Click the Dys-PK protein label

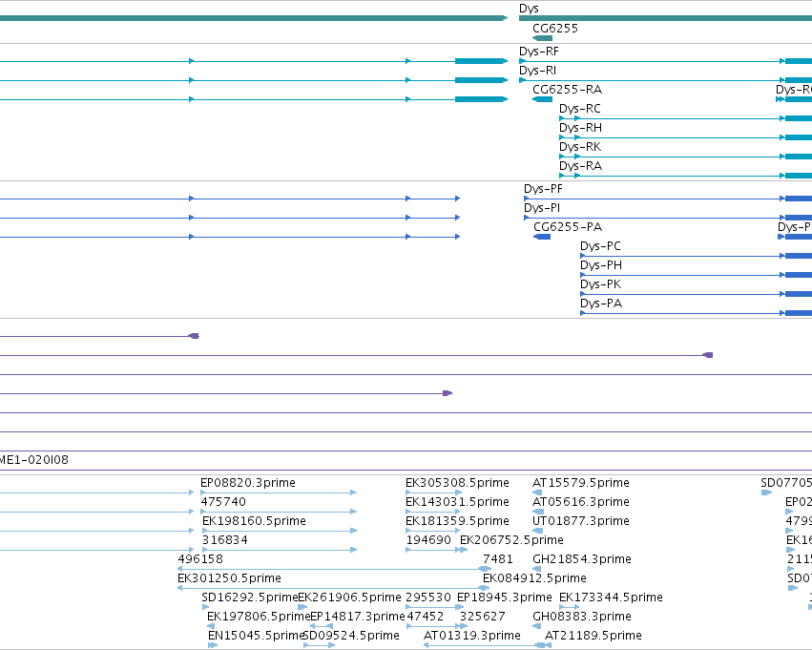601,284
